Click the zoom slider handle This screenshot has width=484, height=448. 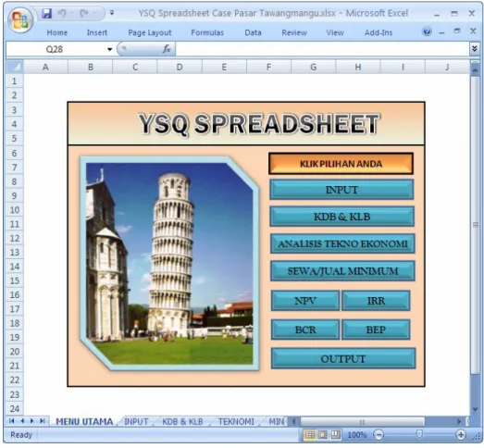(x=419, y=434)
